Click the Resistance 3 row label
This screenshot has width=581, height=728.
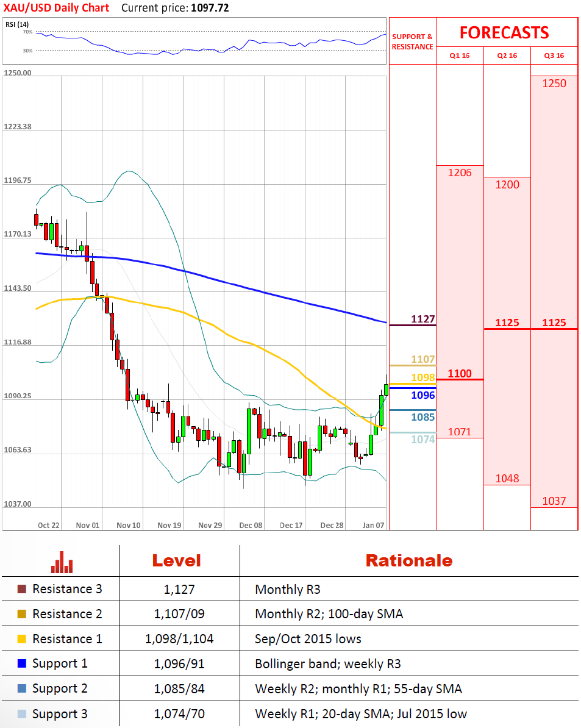coord(67,589)
